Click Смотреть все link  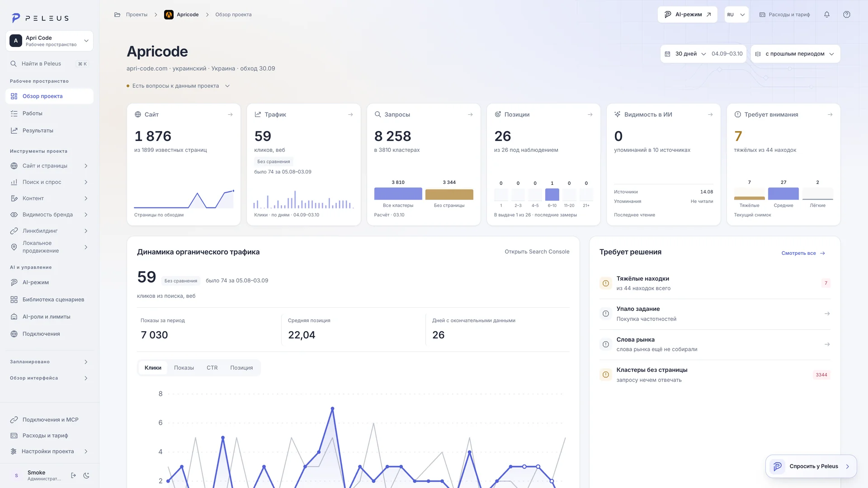(803, 253)
